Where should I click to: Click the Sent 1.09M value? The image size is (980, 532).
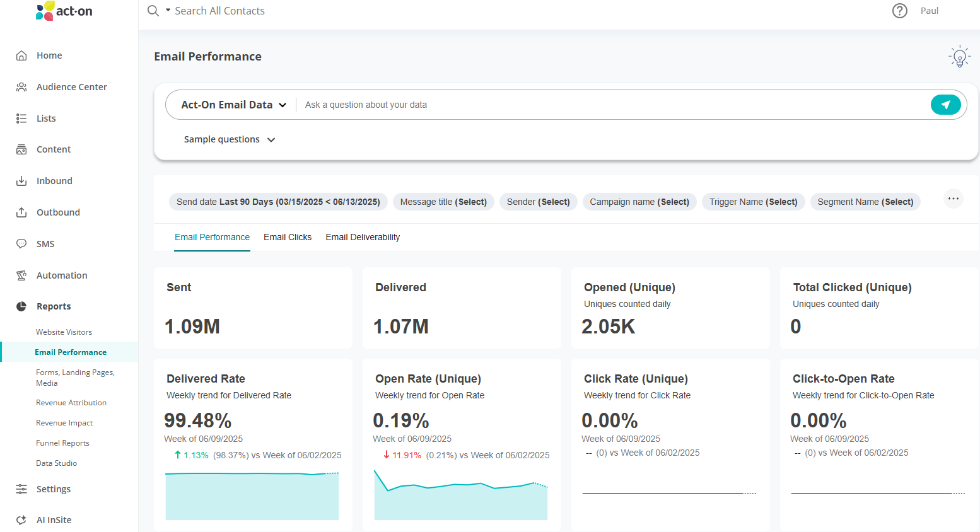tap(192, 327)
